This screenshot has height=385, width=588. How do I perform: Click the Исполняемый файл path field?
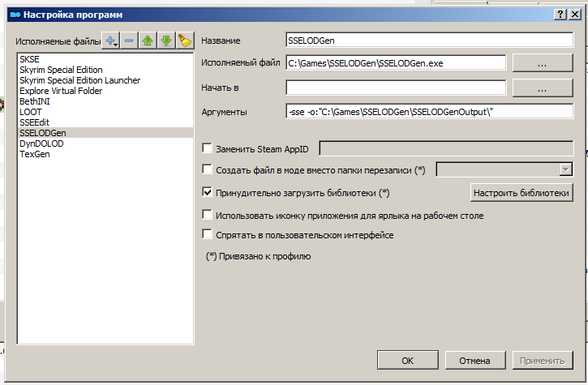pyautogui.click(x=396, y=63)
